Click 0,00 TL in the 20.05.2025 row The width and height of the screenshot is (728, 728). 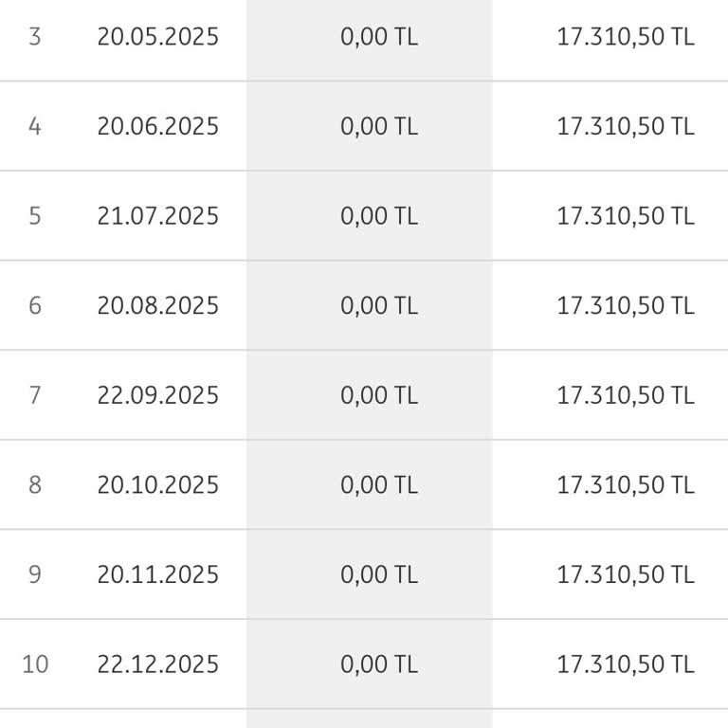[x=378, y=37]
